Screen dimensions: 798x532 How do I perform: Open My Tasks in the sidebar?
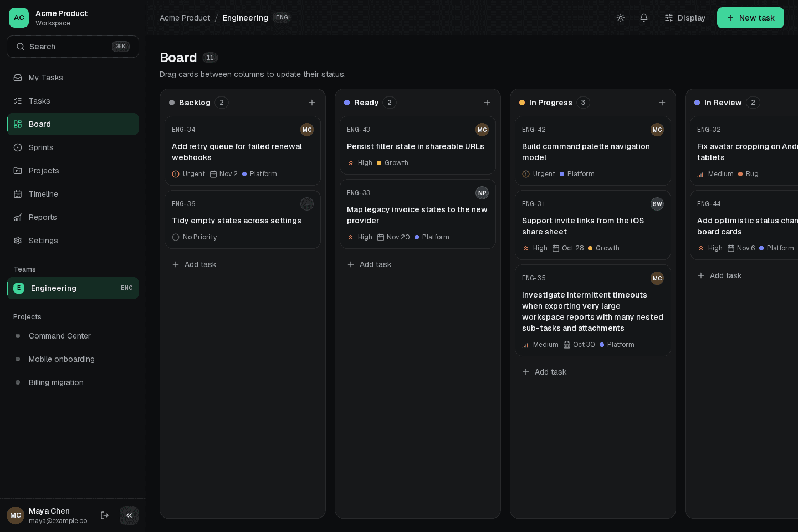73,78
